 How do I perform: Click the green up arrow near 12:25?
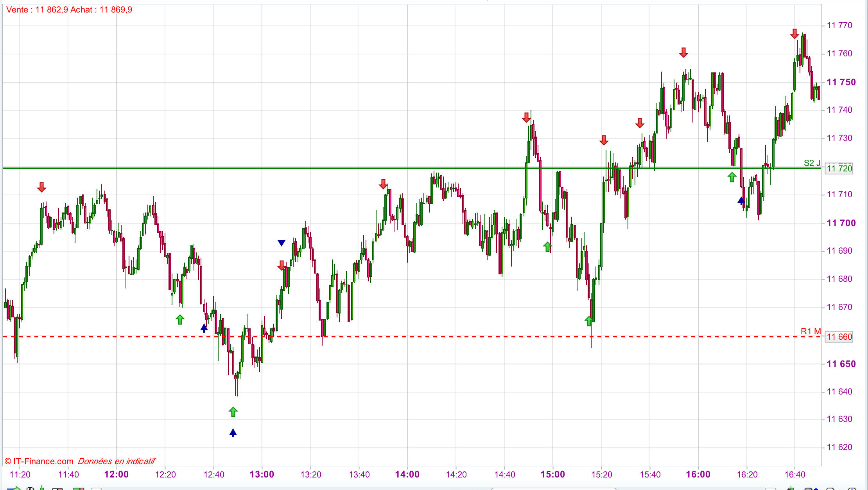coord(180,320)
